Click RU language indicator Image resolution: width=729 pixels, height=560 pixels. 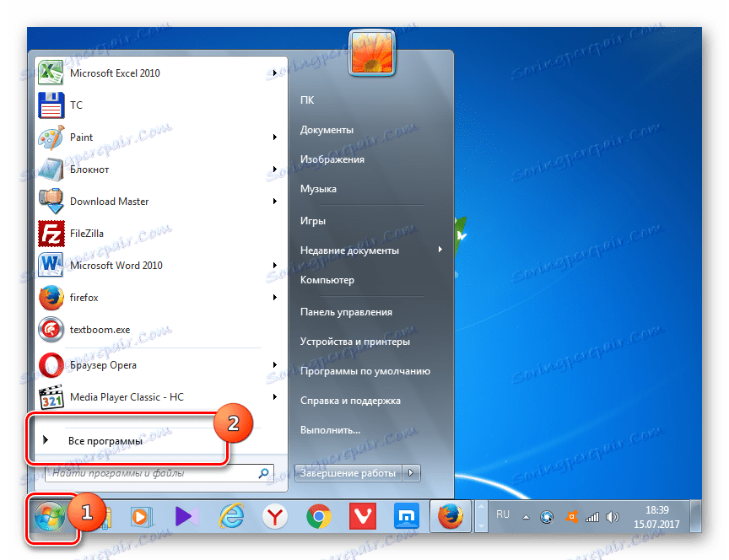pos(503,514)
